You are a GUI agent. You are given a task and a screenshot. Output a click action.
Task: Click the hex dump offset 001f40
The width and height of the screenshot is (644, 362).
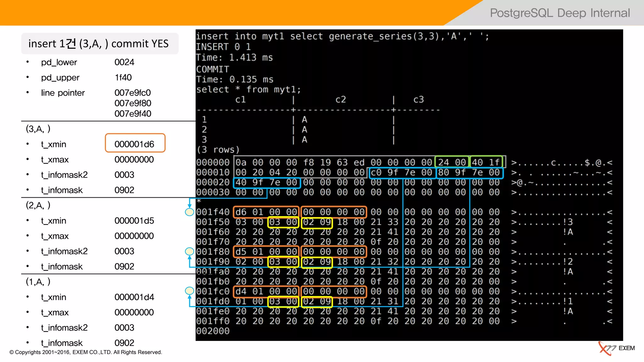pyautogui.click(x=213, y=212)
